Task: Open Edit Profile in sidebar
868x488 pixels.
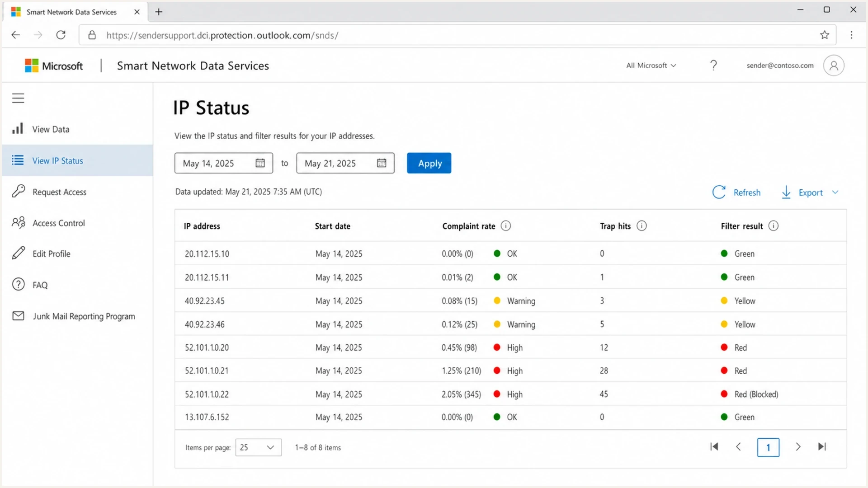Action: point(77,253)
